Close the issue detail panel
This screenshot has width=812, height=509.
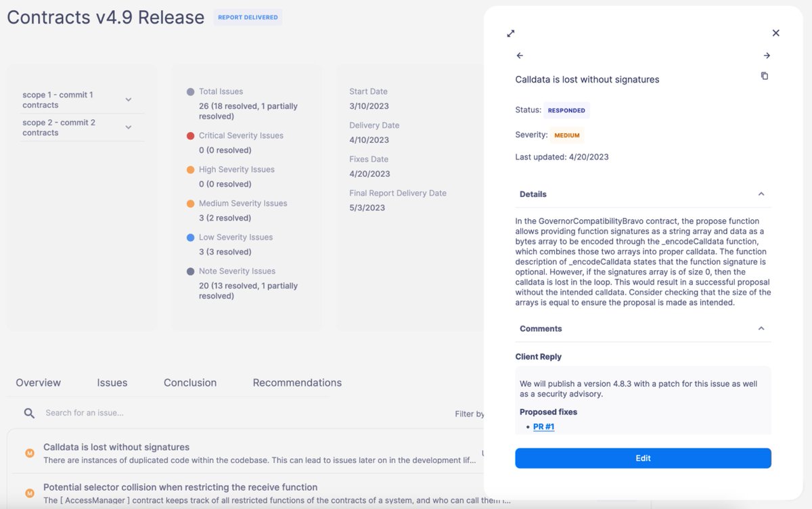(776, 33)
